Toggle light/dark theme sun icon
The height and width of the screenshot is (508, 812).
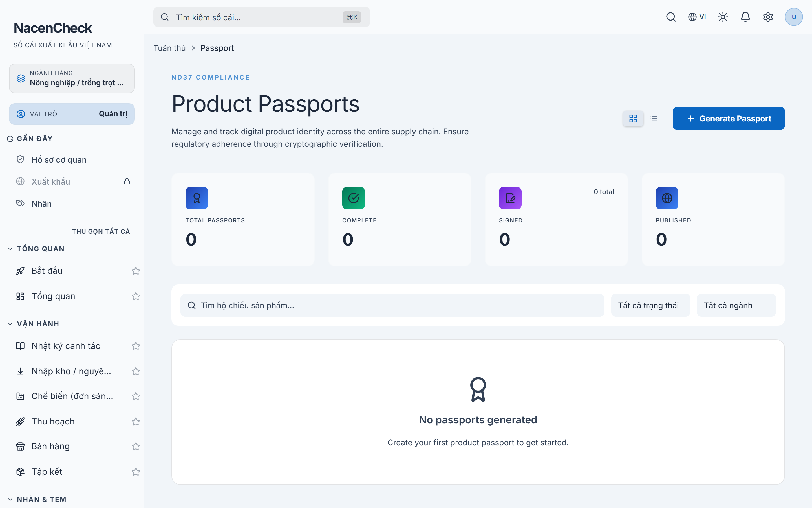(723, 17)
